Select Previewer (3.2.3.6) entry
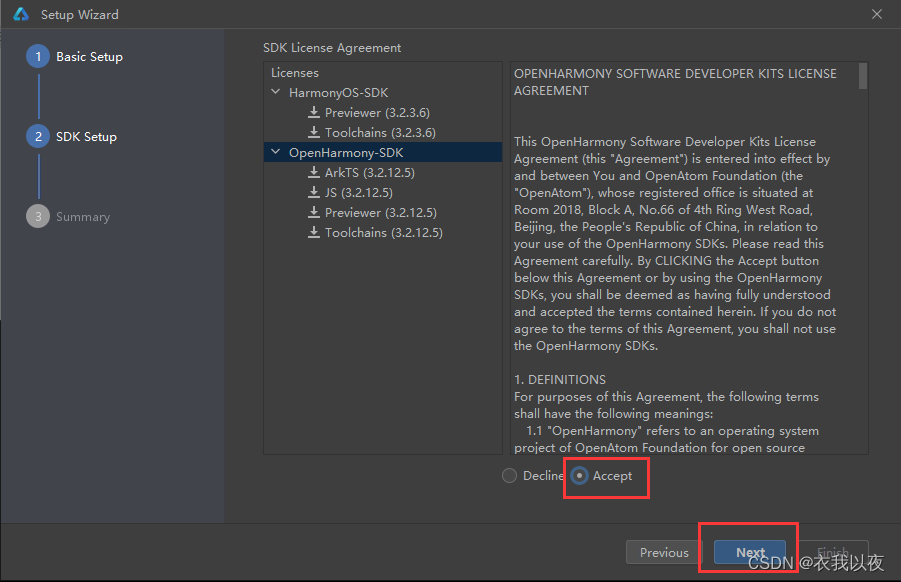This screenshot has height=582, width=901. click(377, 113)
